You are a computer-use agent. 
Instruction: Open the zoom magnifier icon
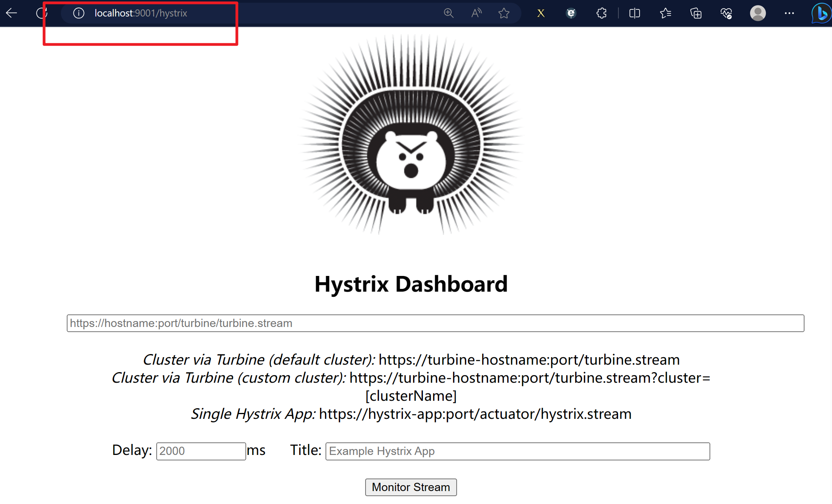click(x=448, y=13)
